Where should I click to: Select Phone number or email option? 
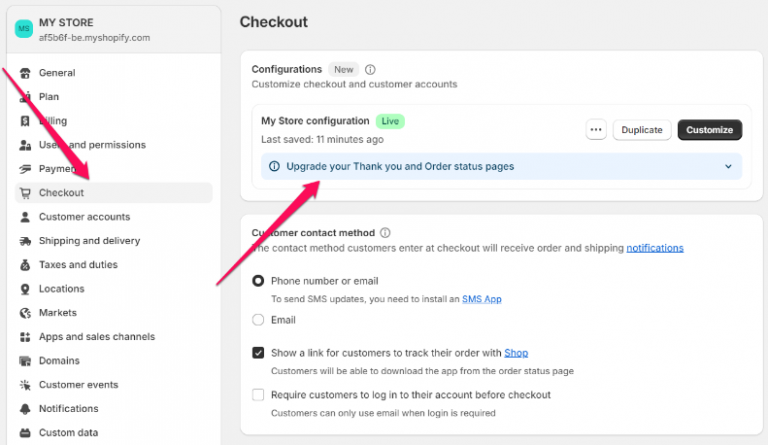click(258, 281)
